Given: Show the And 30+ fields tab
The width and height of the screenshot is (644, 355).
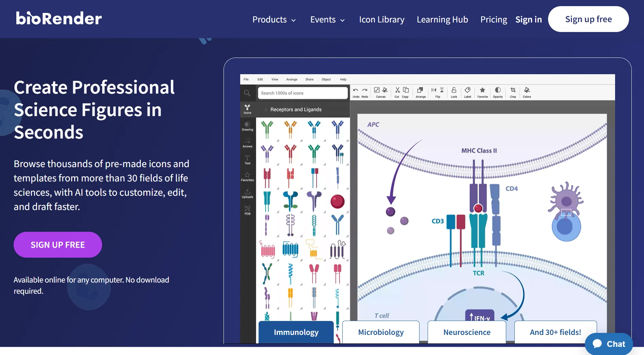Looking at the screenshot, I should (555, 332).
